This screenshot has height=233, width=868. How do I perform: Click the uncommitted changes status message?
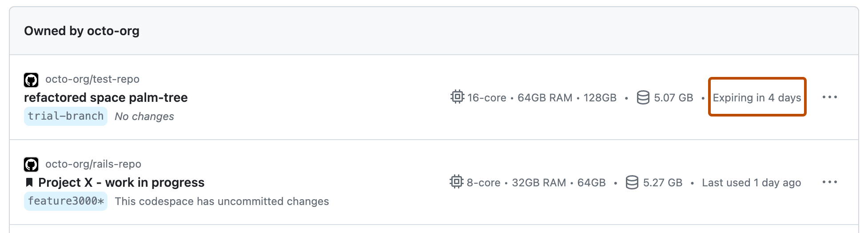[x=222, y=201]
